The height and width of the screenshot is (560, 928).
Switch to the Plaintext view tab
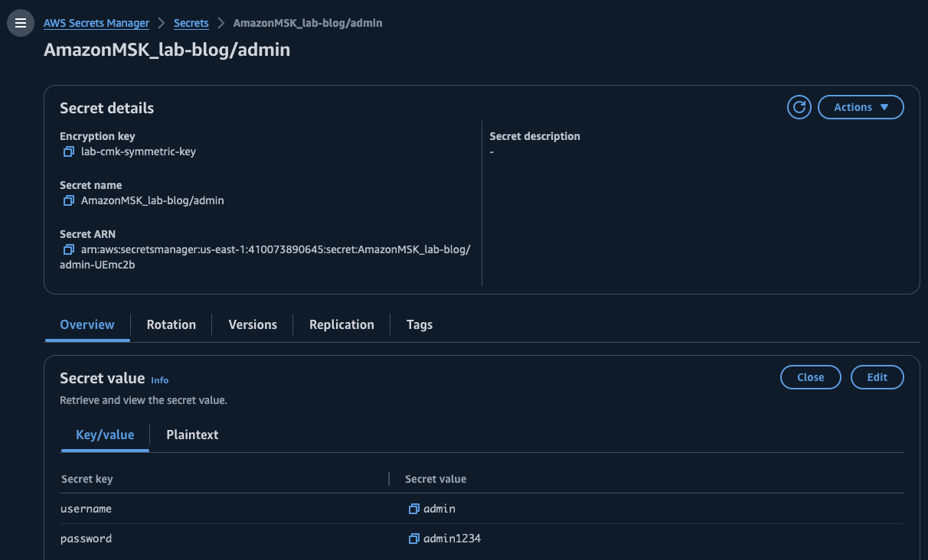click(192, 435)
